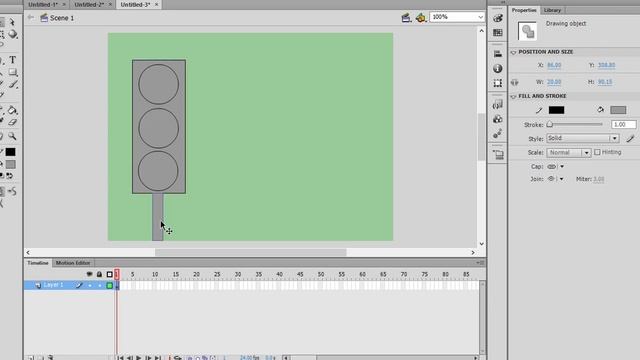Collapse the Fill and Stroke section
Screen dimensions: 640x360
click(x=513, y=96)
